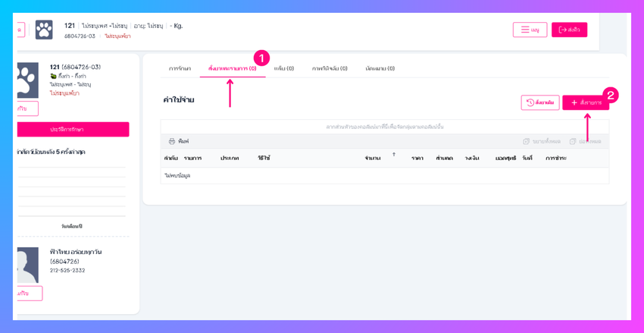644x333 pixels.
Task: Switch to the การรักษา tab
Action: coord(180,69)
